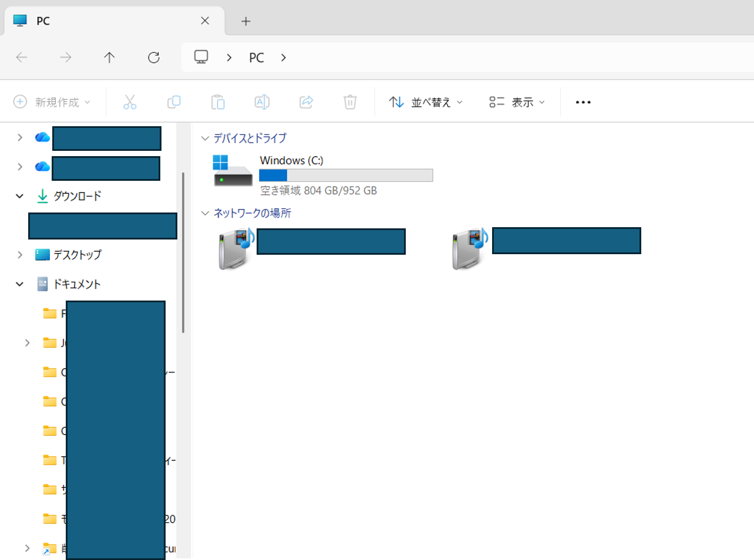The width and height of the screenshot is (754, 560).
Task: Click the Paste clipboard icon
Action: (x=218, y=102)
